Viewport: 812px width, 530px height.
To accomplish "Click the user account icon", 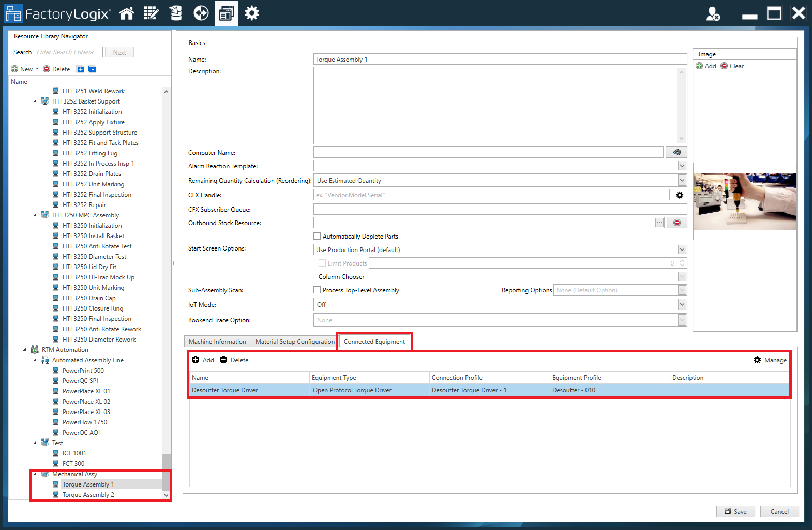I will pyautogui.click(x=713, y=14).
